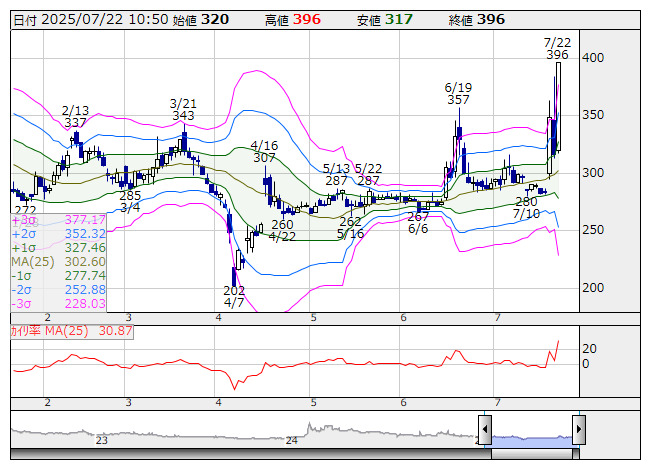Click the 4/16 label 307
The height and width of the screenshot is (470, 653).
(x=264, y=158)
